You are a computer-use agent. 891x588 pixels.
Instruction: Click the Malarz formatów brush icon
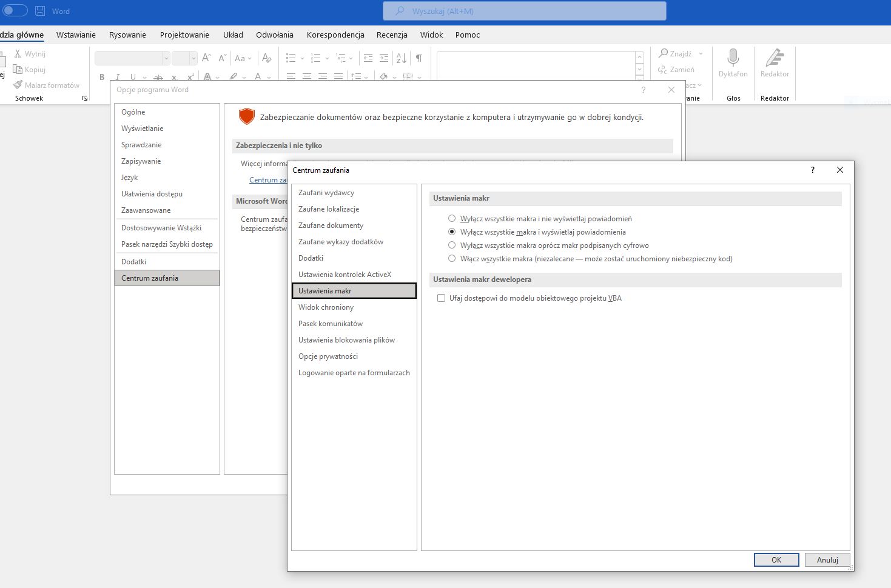click(x=18, y=85)
